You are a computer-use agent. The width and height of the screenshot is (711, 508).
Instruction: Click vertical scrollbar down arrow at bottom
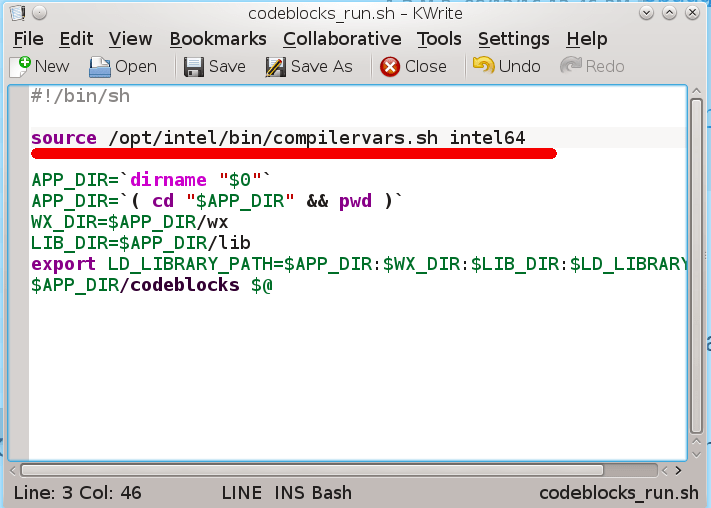(x=696, y=454)
